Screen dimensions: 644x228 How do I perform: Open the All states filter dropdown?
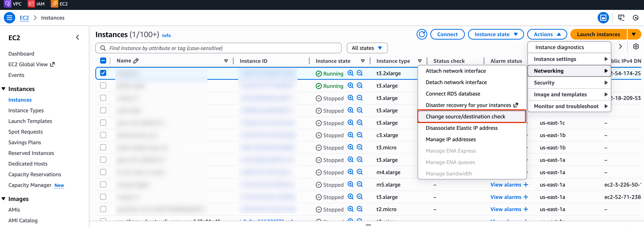(367, 48)
